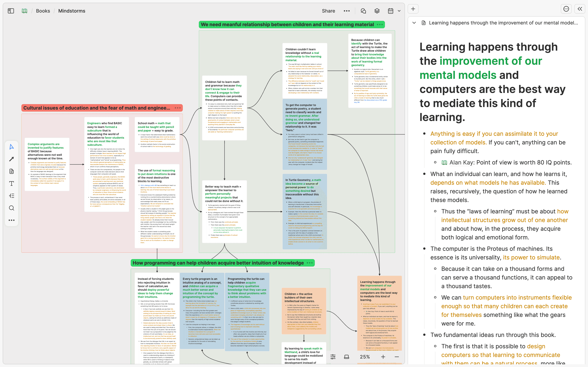588x367 pixels.
Task: Open display settings sliders
Action: [333, 357]
